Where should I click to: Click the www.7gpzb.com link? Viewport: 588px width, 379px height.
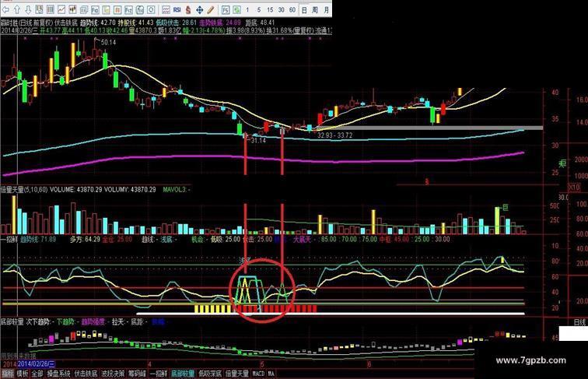[530, 360]
